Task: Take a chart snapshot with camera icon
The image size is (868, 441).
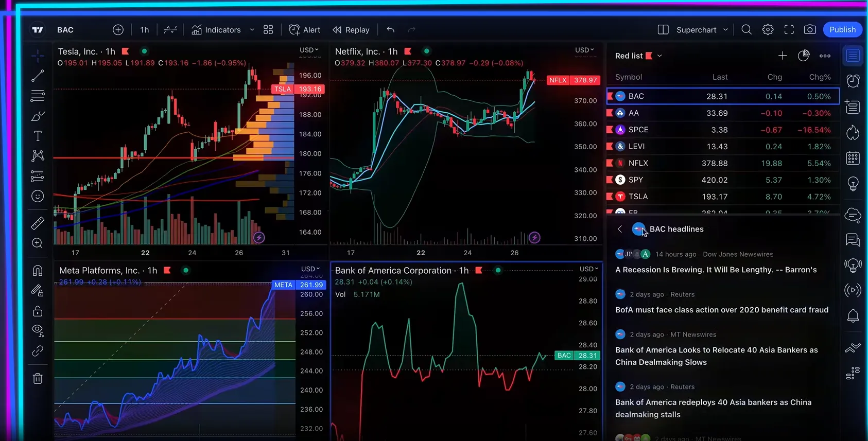Action: click(810, 30)
